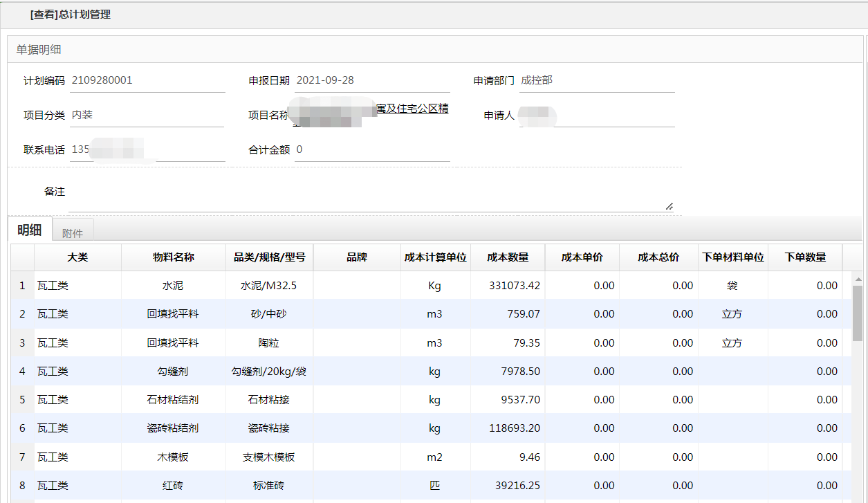Click the 物料名称 column header
The width and height of the screenshot is (868, 503).
point(173,257)
